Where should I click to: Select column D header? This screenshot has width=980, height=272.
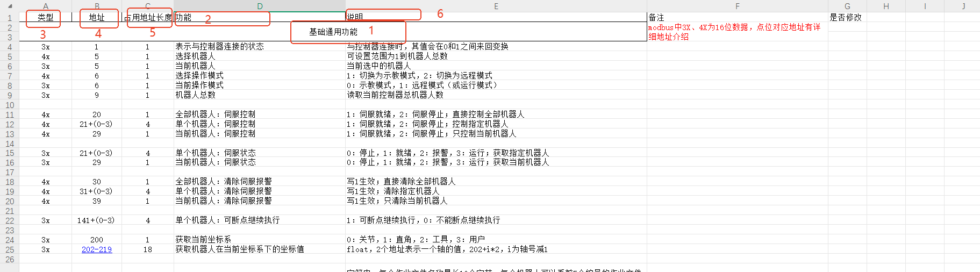[260, 6]
